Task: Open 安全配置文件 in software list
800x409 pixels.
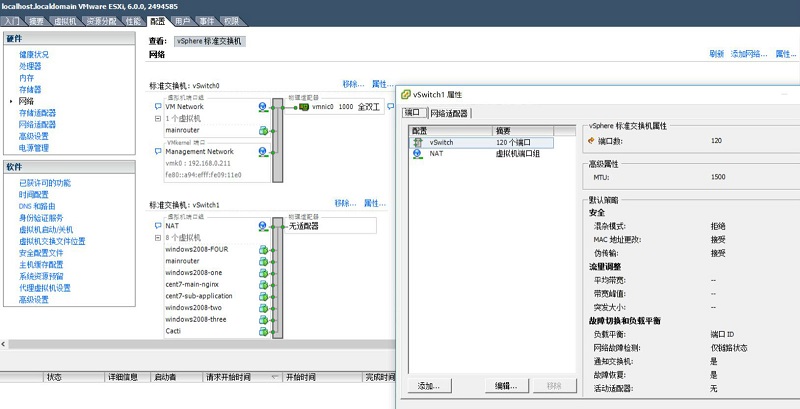Action: (41, 253)
